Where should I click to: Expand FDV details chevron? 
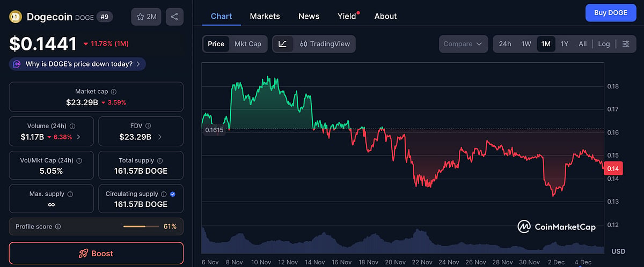[x=159, y=137]
